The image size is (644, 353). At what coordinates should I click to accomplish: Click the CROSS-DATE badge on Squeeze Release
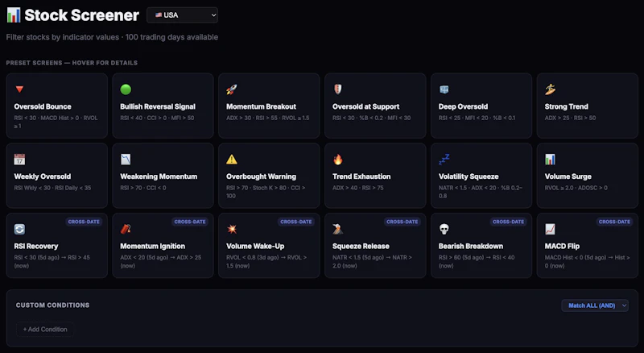[x=402, y=222]
